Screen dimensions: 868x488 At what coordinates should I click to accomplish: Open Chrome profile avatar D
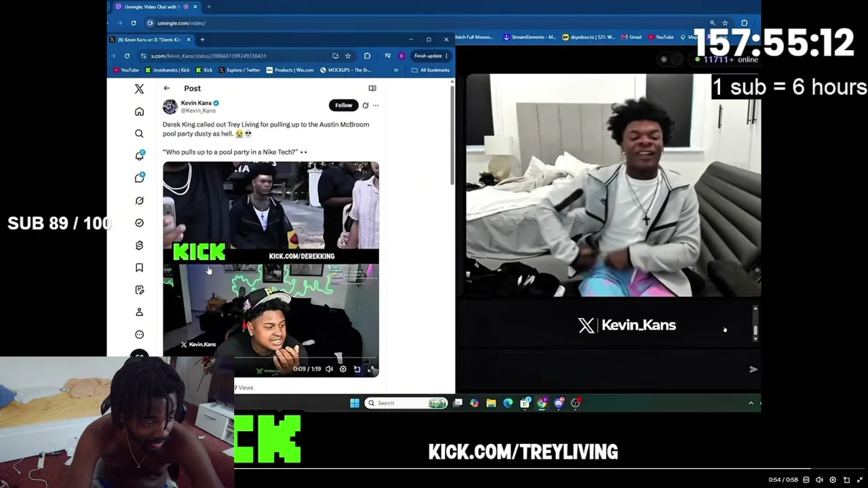(x=401, y=56)
